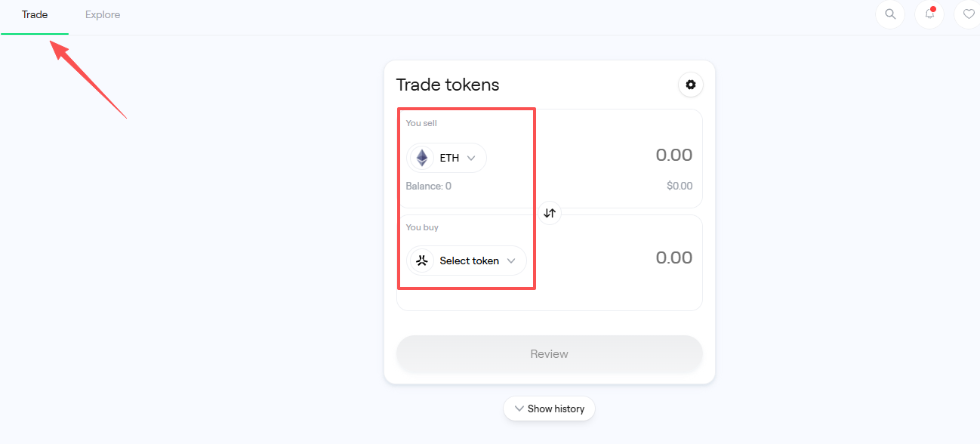Click the Balance: 0 text

(428, 186)
